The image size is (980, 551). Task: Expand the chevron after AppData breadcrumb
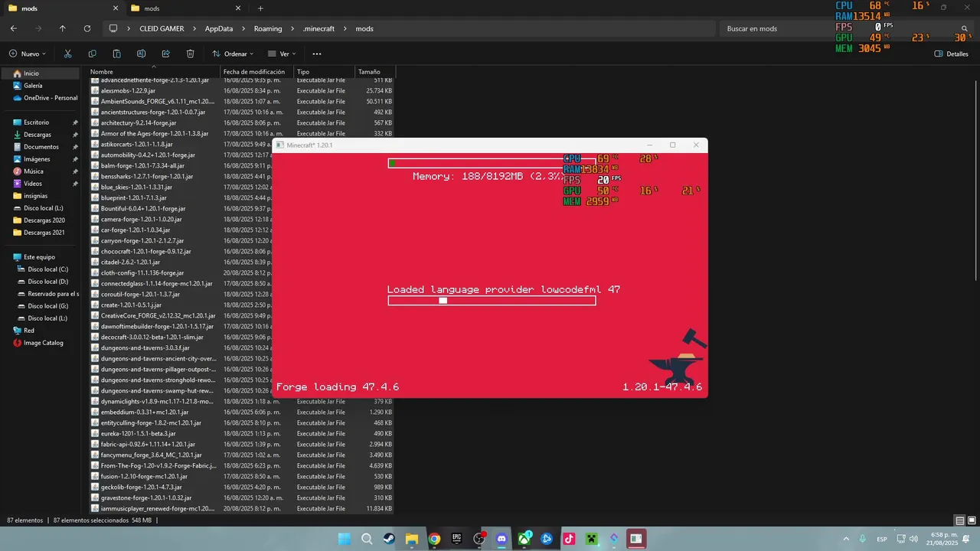coord(243,28)
